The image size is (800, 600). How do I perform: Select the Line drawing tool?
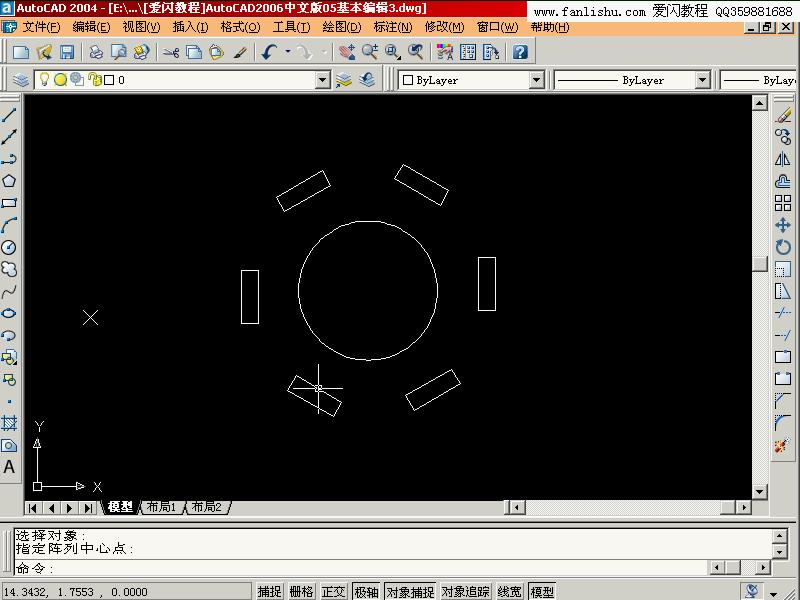click(x=9, y=115)
